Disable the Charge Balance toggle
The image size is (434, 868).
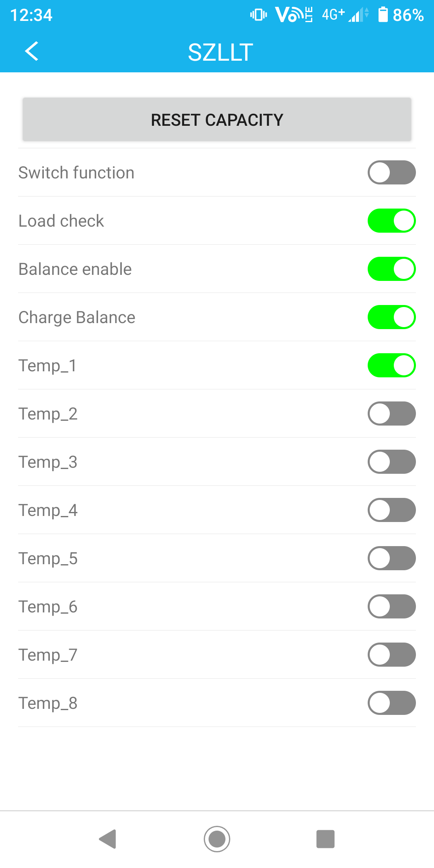[391, 317]
